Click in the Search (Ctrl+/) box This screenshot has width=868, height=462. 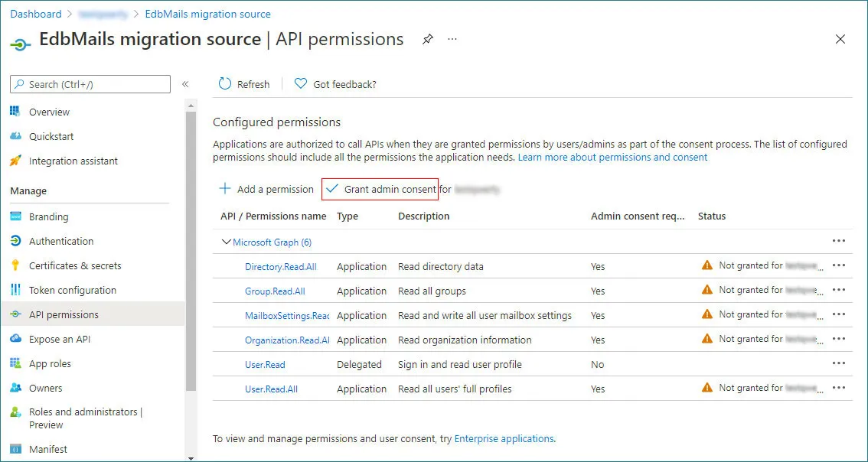point(90,84)
